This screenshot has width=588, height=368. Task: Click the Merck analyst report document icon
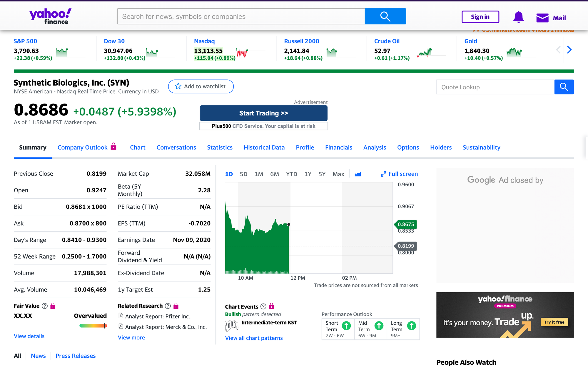(121, 326)
